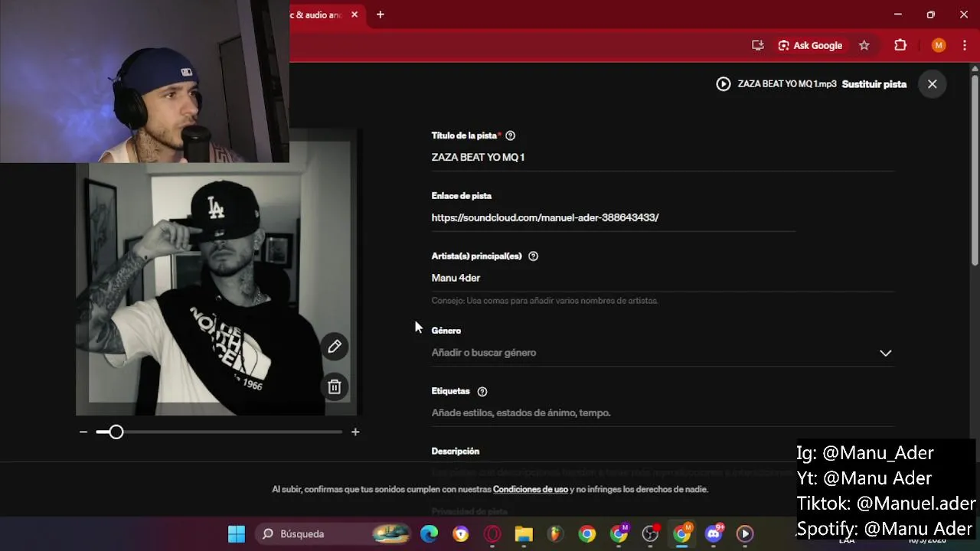
Task: Edit the track title field ZAZA BEAT YO MQ 1
Action: coord(662,157)
